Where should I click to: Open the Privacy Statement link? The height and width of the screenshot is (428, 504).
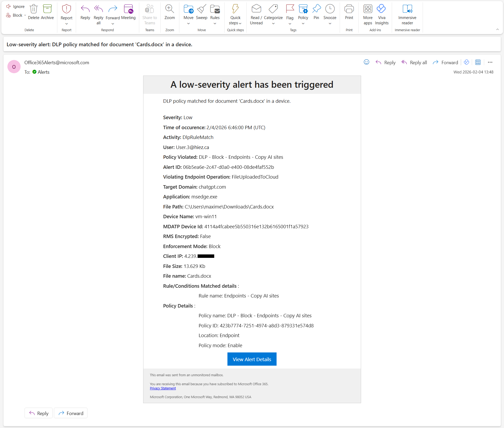[x=163, y=388]
